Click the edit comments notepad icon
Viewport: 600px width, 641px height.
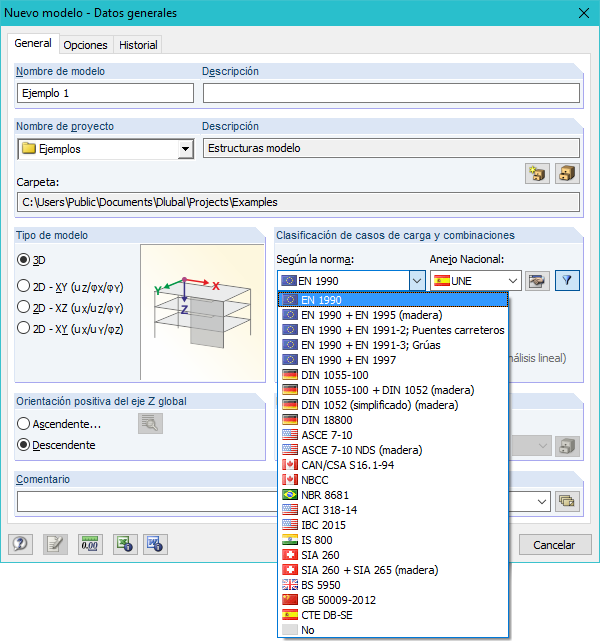[55, 544]
